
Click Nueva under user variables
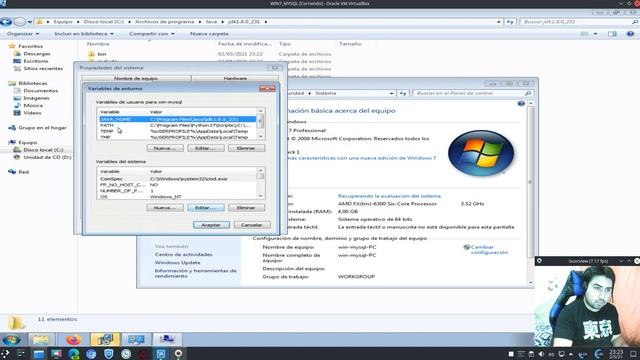(165, 148)
